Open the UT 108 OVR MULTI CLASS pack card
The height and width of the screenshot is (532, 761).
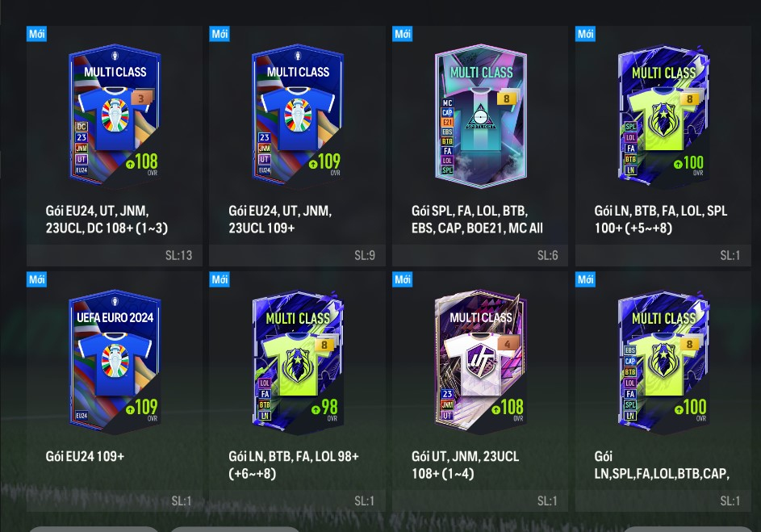click(480, 392)
